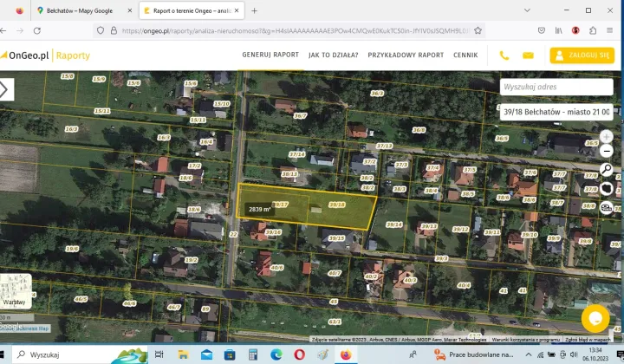Click the site padlock security icon
Screen dimensions: 624x364
114,30
